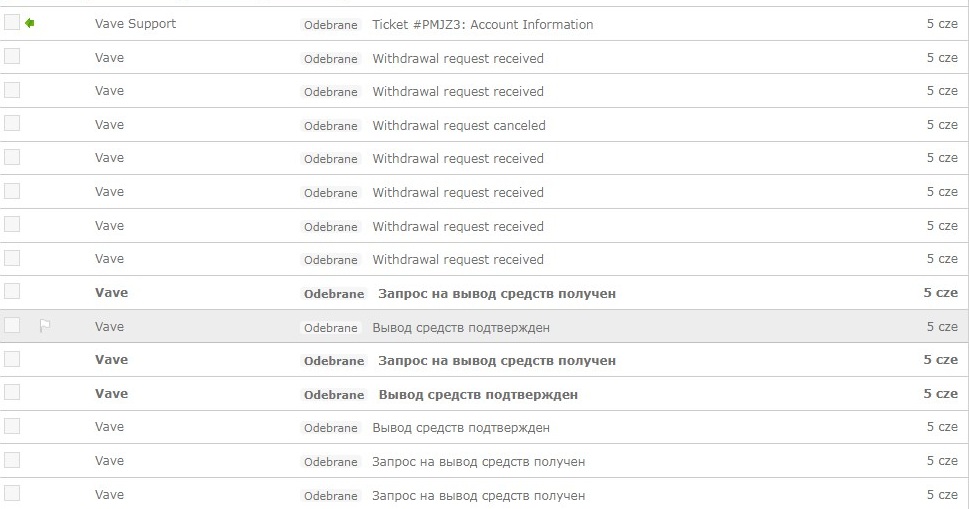Open first bold Запрос на вывод средств получен

[497, 294]
